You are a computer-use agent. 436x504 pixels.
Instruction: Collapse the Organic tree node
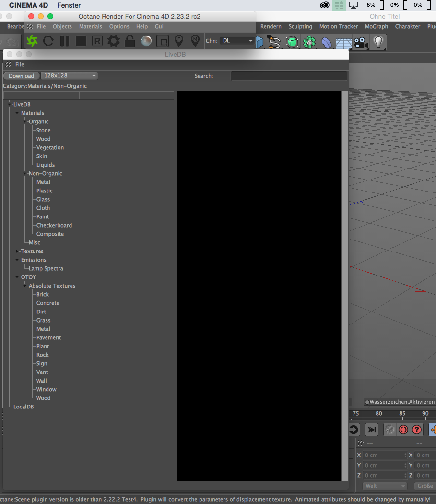click(x=25, y=121)
